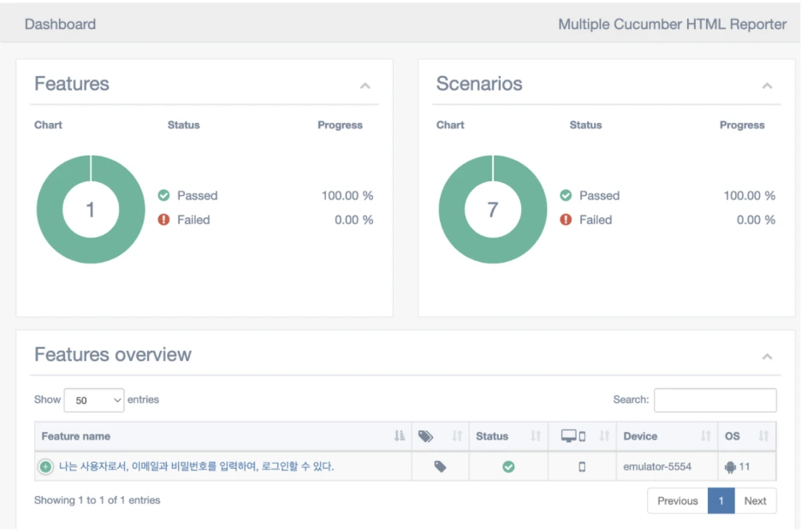Open the Dashboard header item

tap(60, 24)
